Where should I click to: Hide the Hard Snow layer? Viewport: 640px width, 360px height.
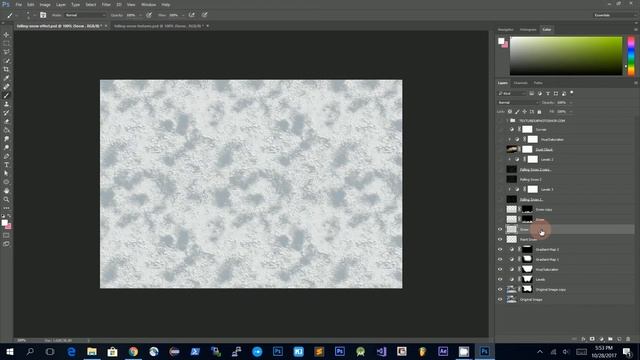tap(500, 240)
